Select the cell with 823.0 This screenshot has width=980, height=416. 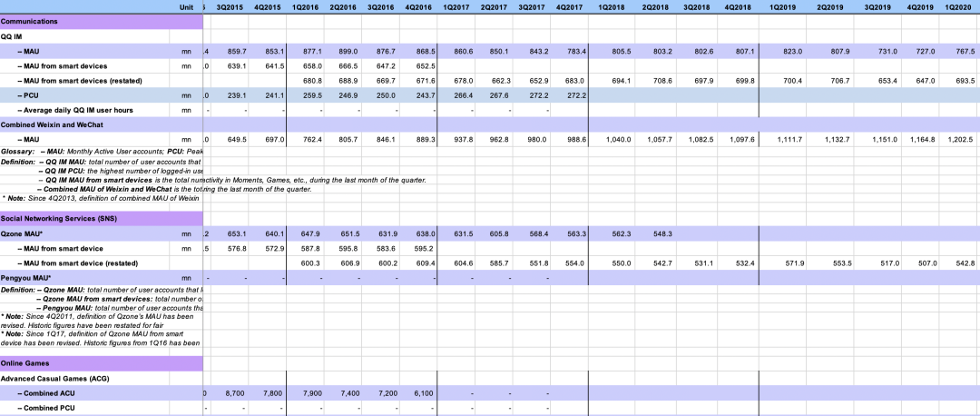(792, 51)
